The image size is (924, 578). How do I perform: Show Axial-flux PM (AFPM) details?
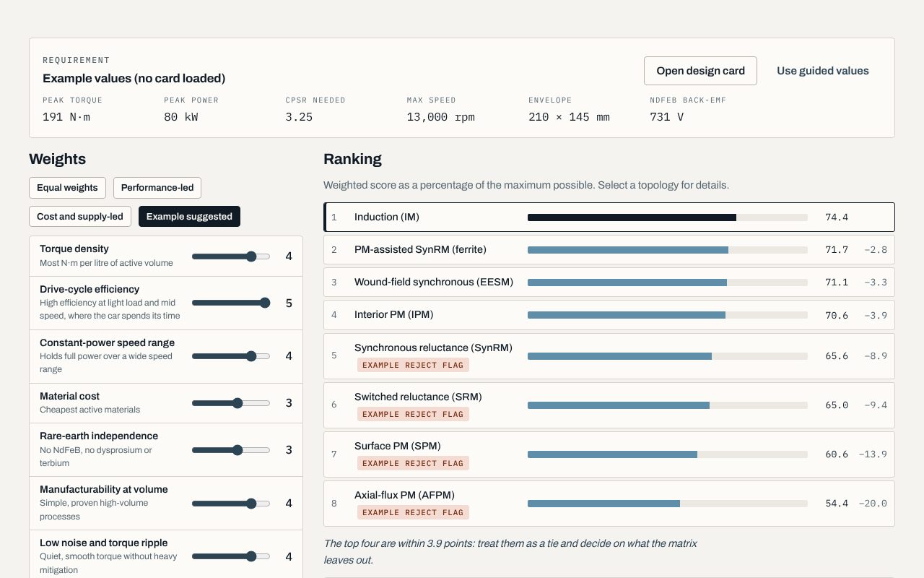(x=609, y=503)
